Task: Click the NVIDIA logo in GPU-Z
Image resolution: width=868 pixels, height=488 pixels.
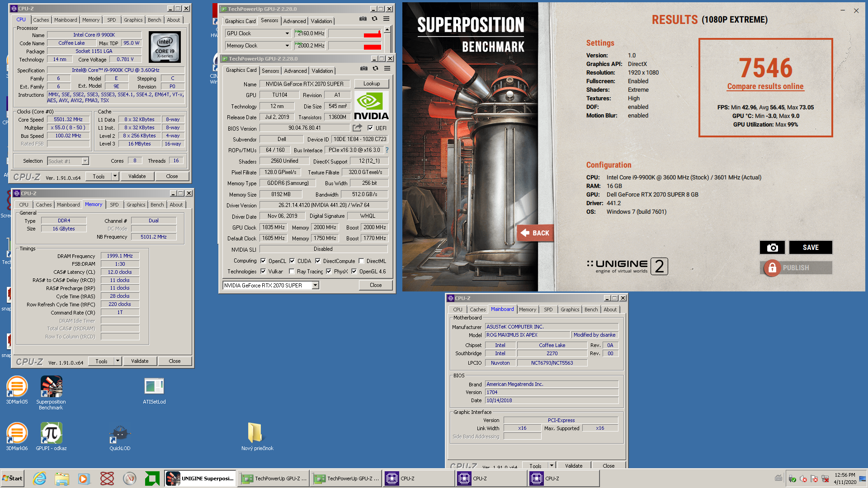Action: point(371,106)
